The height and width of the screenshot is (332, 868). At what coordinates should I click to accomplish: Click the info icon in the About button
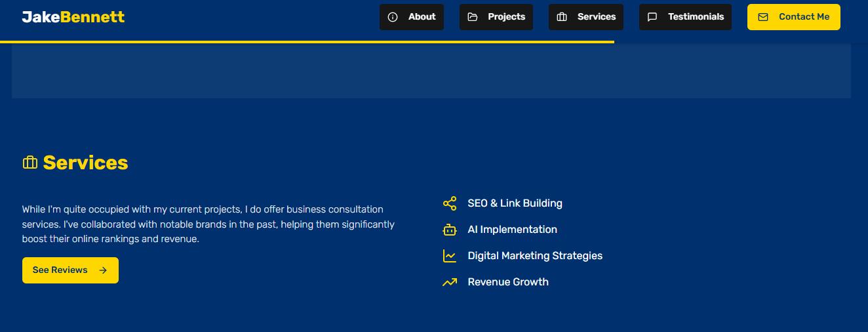point(393,17)
